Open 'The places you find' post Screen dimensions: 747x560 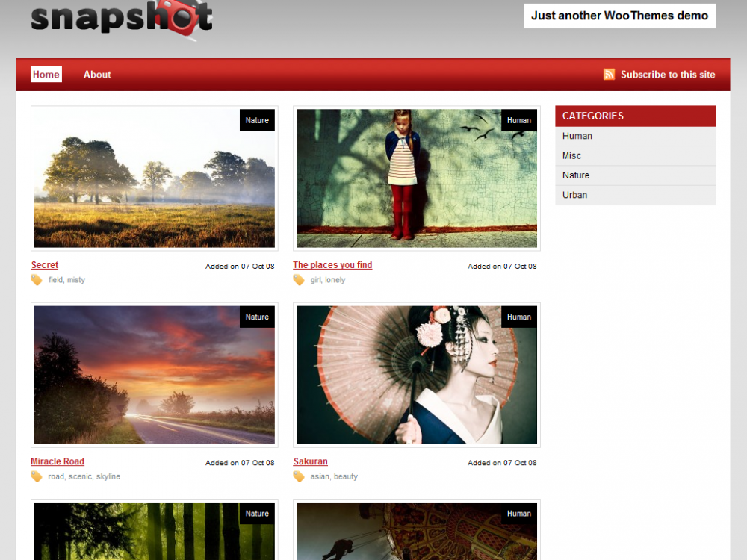[332, 265]
